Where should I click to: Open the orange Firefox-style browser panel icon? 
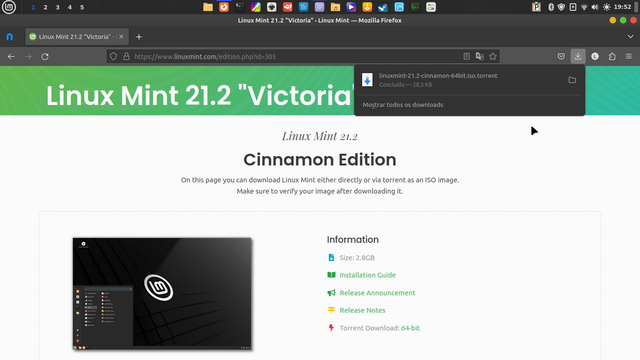[224, 7]
